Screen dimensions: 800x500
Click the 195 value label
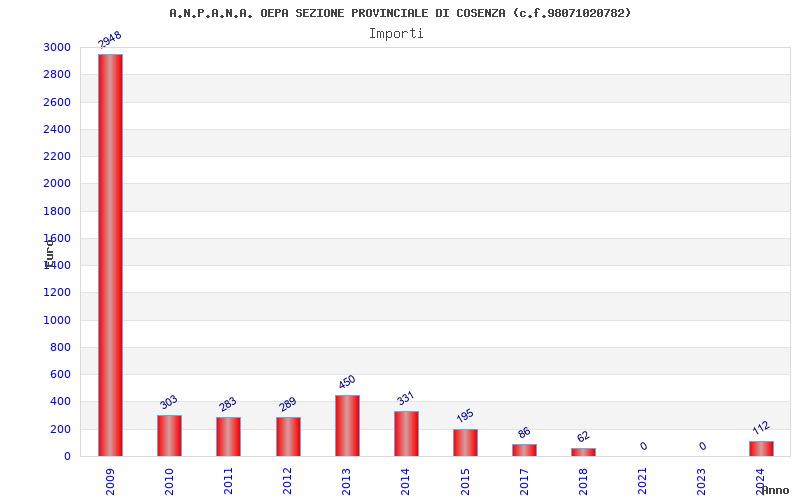click(x=465, y=416)
